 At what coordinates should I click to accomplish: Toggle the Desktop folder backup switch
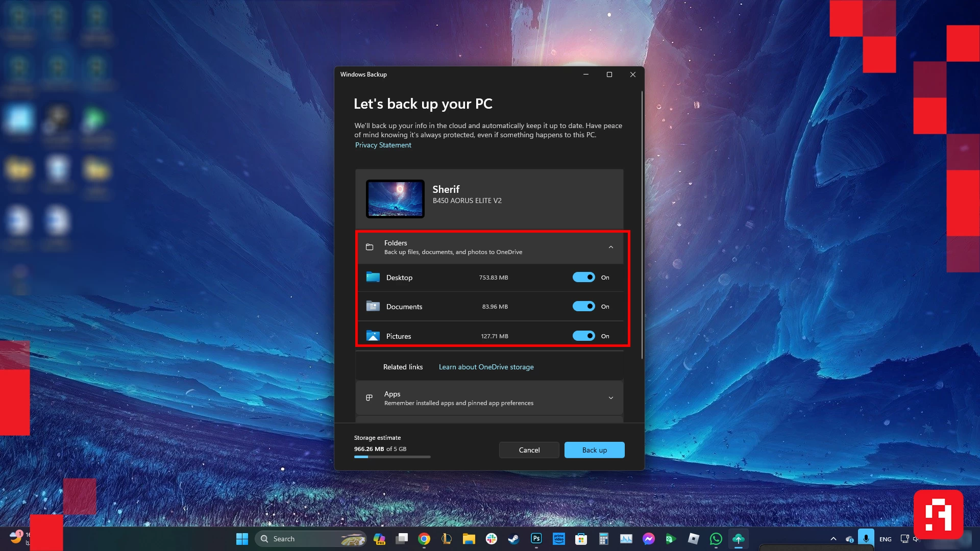tap(583, 277)
